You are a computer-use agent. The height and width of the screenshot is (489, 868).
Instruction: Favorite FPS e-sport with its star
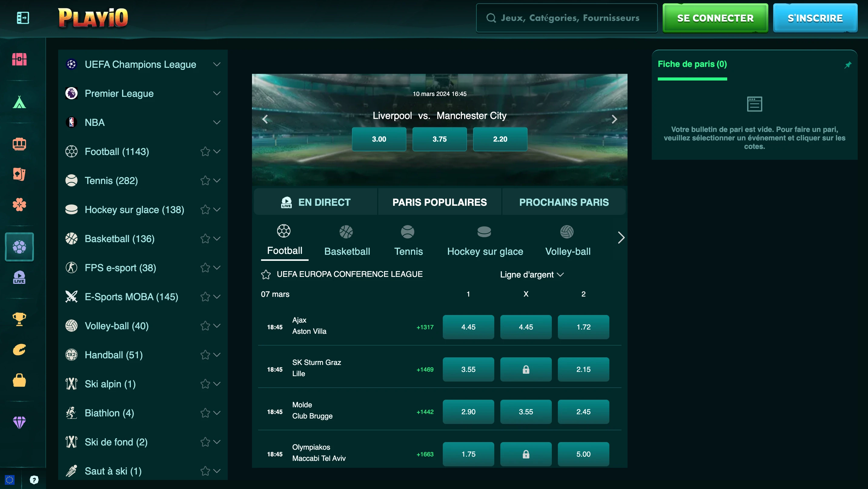pos(205,268)
